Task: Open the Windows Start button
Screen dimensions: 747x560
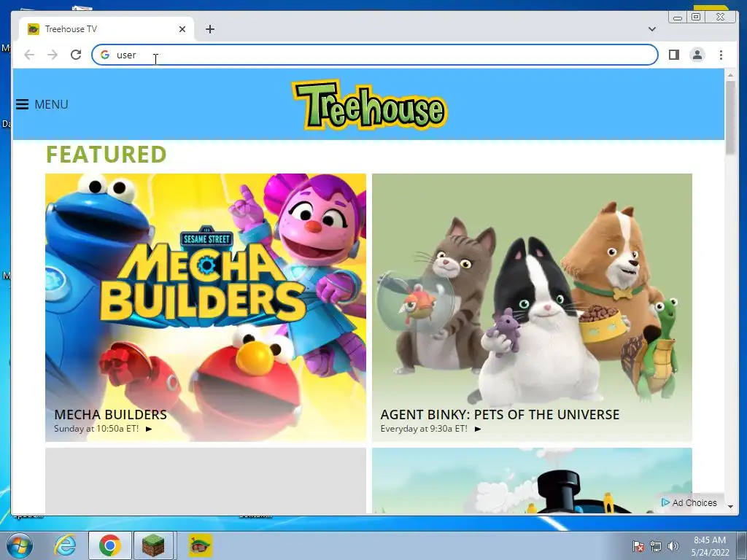Action: [x=19, y=545]
